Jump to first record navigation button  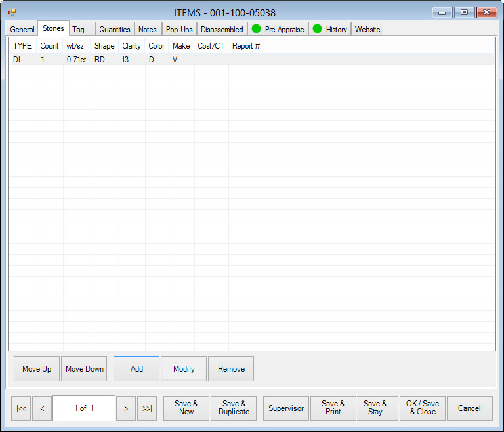(x=21, y=408)
